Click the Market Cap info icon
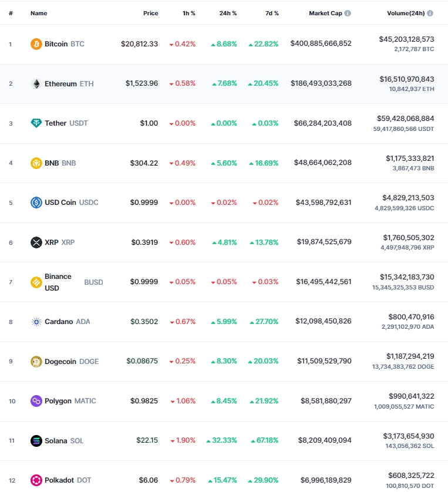Image resolution: width=448 pixels, height=492 pixels. 348,13
